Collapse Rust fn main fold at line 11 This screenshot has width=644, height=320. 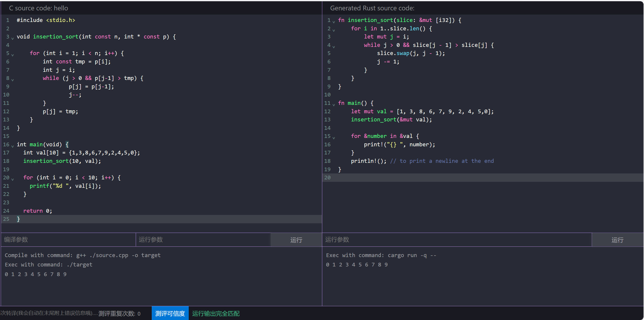coord(334,104)
